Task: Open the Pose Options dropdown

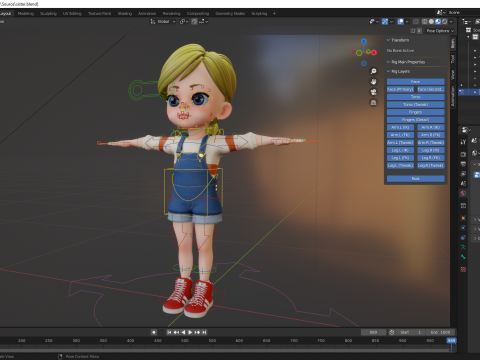Action: click(440, 31)
